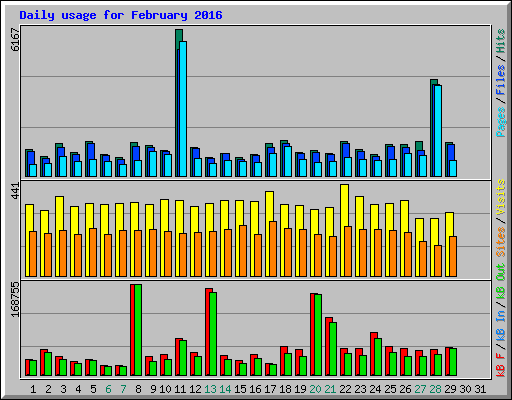Click day 3 on the x-axis
Image resolution: width=512 pixels, height=400 pixels.
point(63,389)
